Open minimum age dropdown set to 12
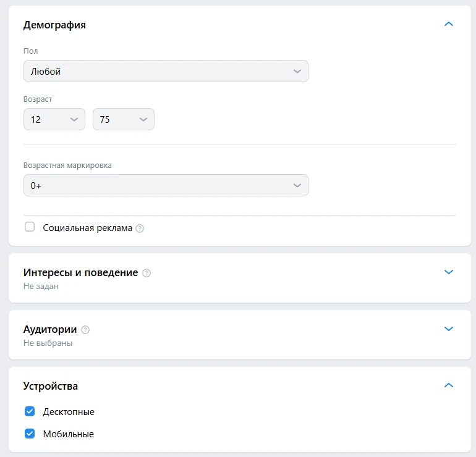Screen dimensions: 476x457 tap(54, 119)
